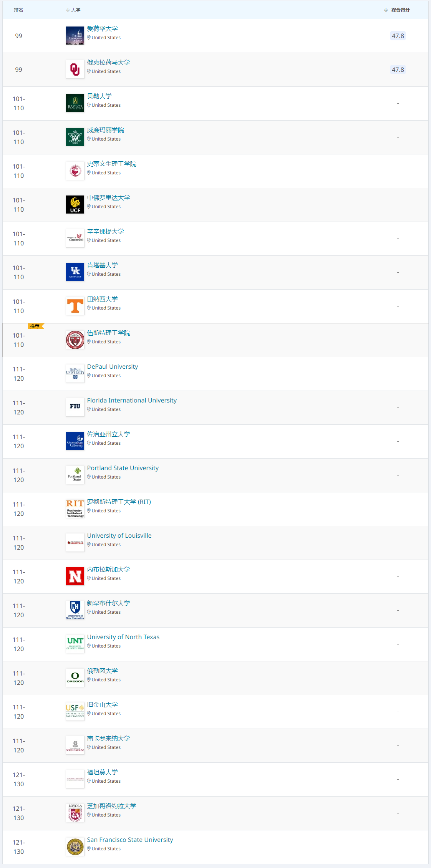
Task: Click the 47.8 score for 俄克拉荷马大学
Action: 398,70
